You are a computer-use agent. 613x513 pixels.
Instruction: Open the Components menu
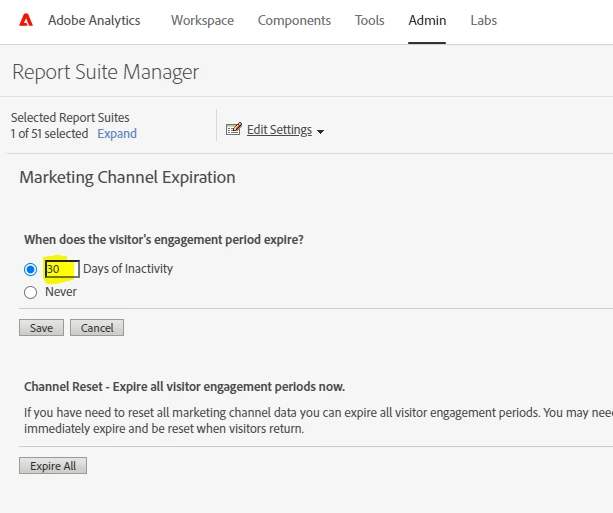click(x=294, y=20)
